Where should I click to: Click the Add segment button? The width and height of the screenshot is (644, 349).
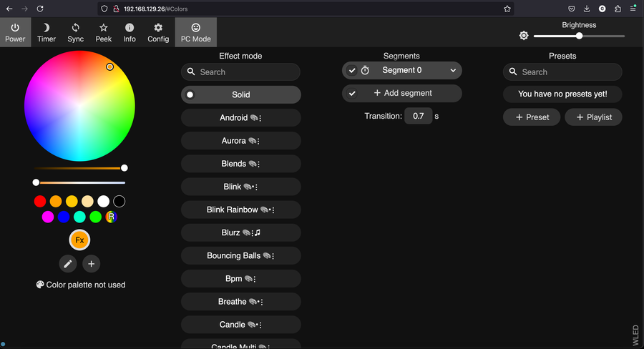point(402,93)
